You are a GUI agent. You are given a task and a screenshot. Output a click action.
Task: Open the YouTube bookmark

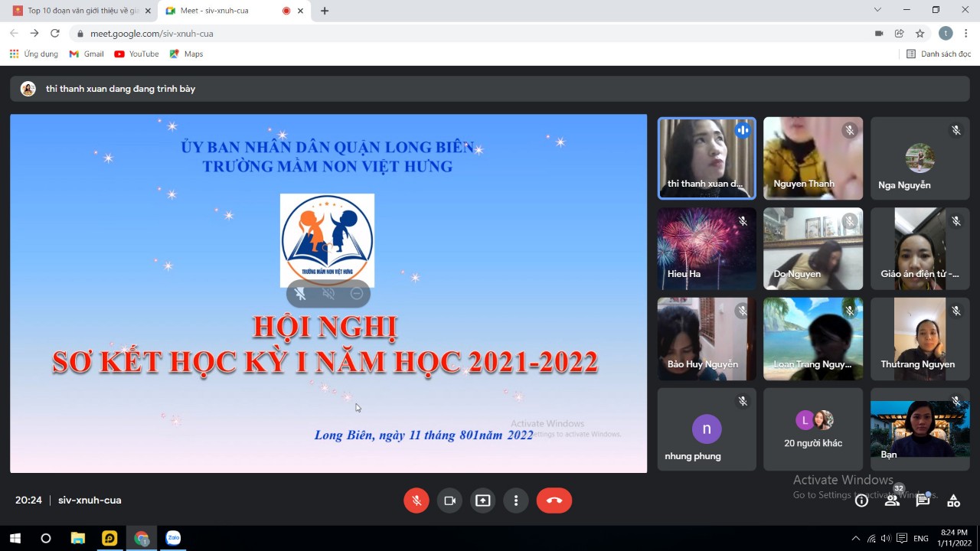pyautogui.click(x=136, y=54)
